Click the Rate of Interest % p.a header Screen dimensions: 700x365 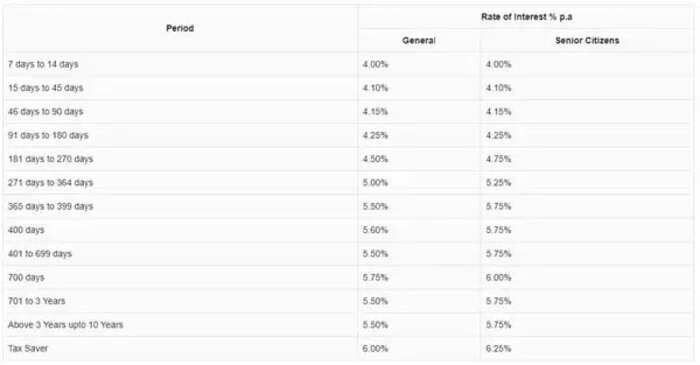click(x=526, y=17)
